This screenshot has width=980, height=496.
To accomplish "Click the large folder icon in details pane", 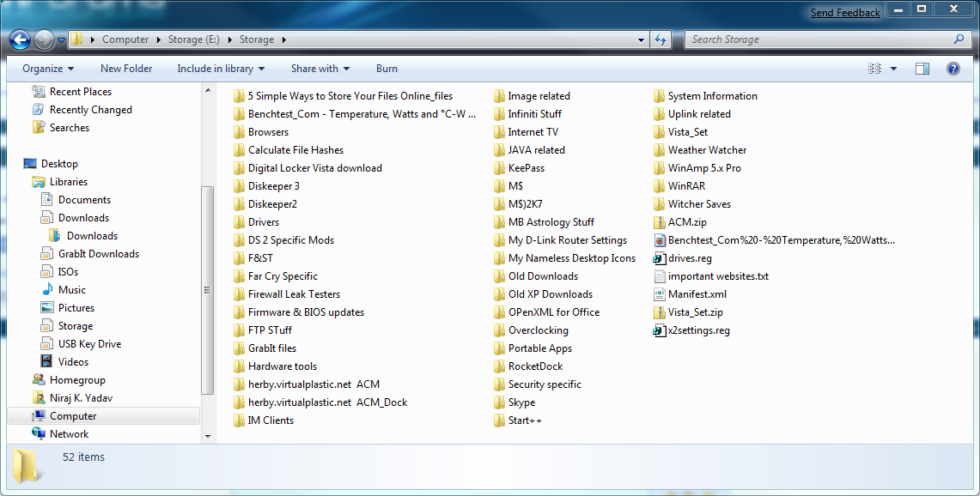I will coord(27,467).
